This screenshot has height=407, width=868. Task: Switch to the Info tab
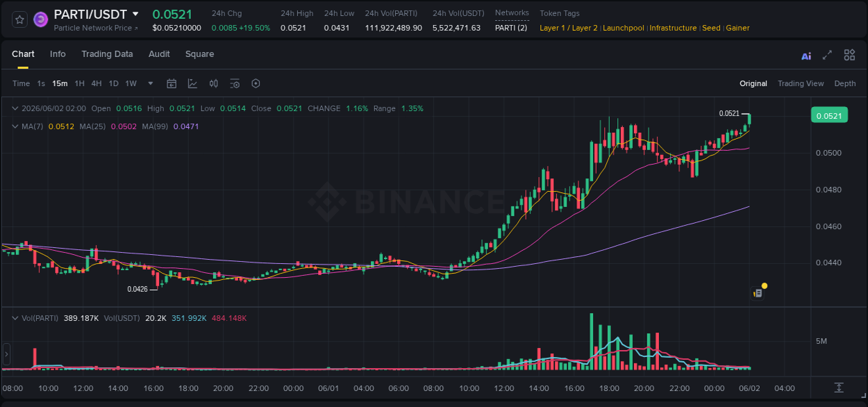click(58, 54)
